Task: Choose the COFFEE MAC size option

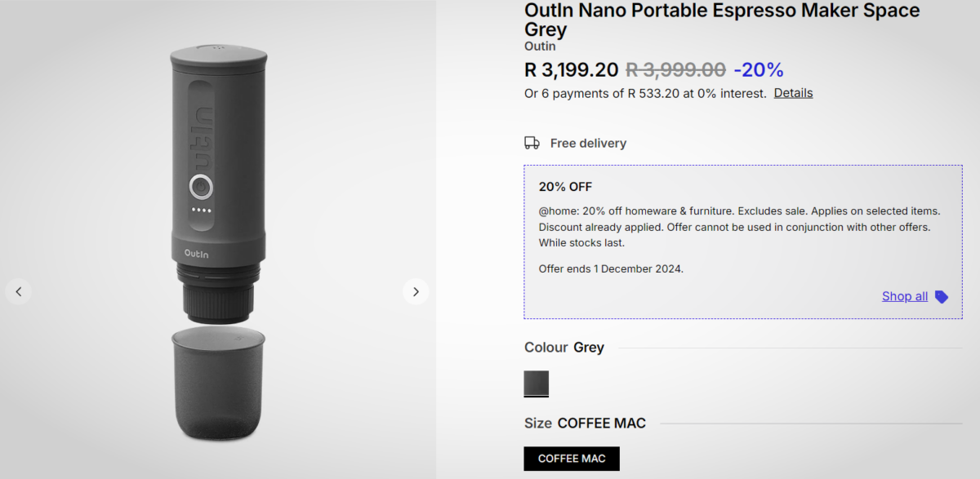Action: coord(572,459)
